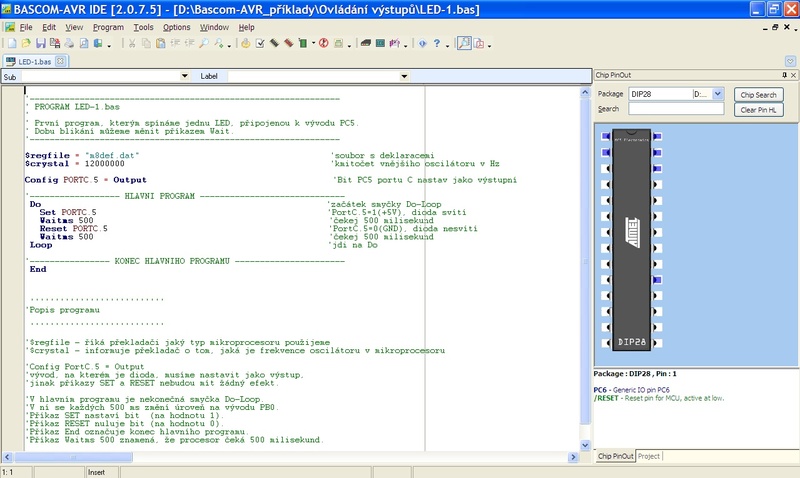Open Print Preview from the toolbar
The image size is (800, 478).
pyautogui.click(x=84, y=43)
